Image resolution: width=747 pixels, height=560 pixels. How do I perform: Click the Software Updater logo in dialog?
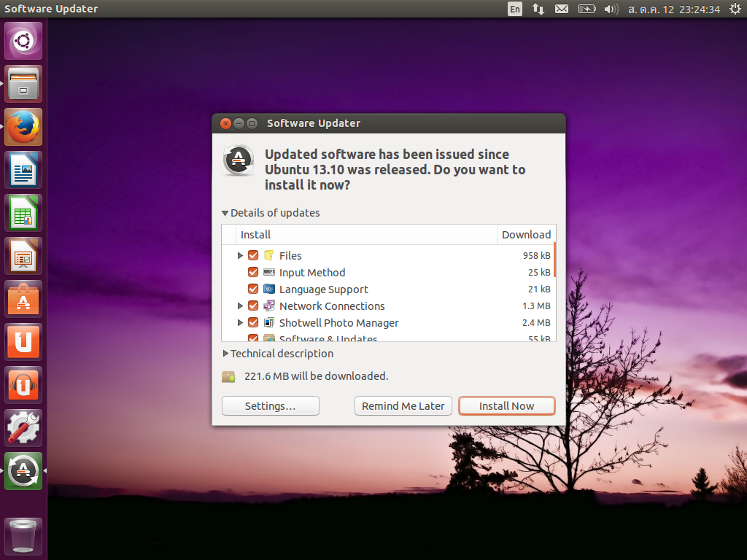click(x=239, y=160)
